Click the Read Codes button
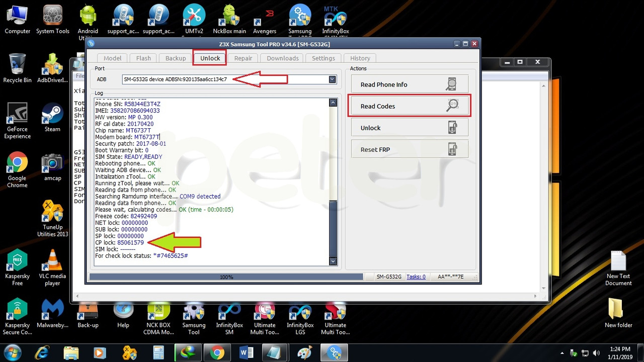Viewport: 644px width, 362px height. [x=410, y=106]
